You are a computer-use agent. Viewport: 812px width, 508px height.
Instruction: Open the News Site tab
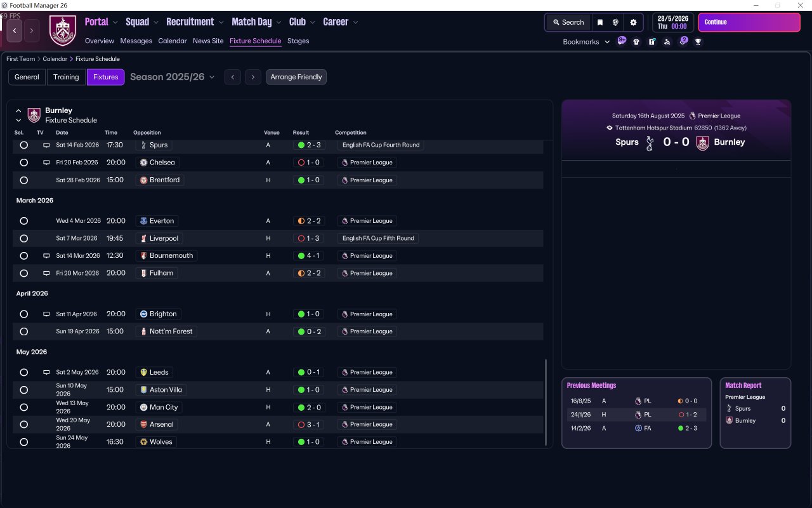[208, 41]
